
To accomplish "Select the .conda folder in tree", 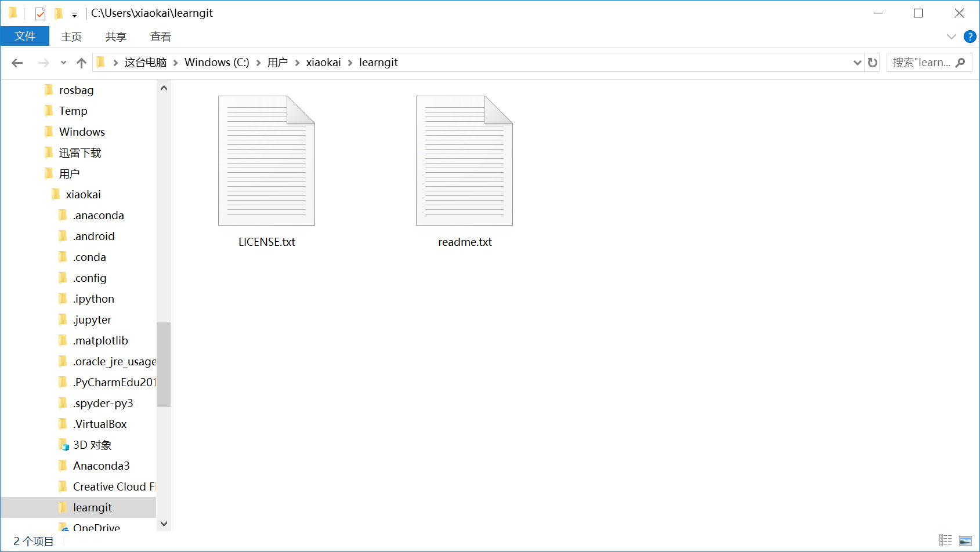I will tap(89, 257).
